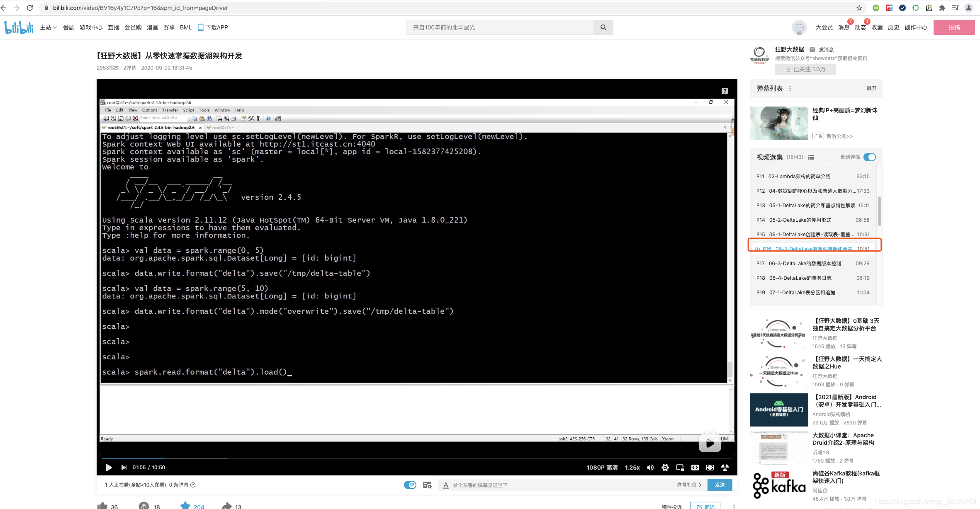This screenshot has width=980, height=509.
Task: Play the video with the play button
Action: click(x=109, y=468)
